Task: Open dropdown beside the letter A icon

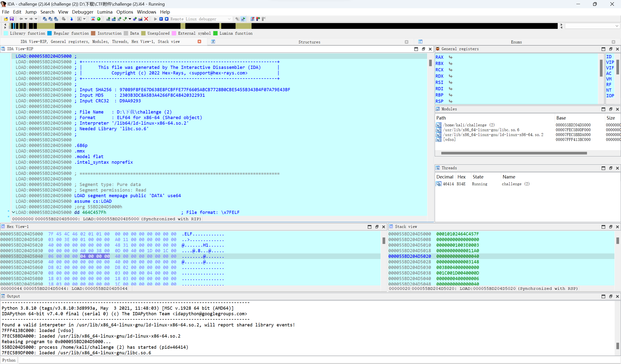Action: [84, 19]
